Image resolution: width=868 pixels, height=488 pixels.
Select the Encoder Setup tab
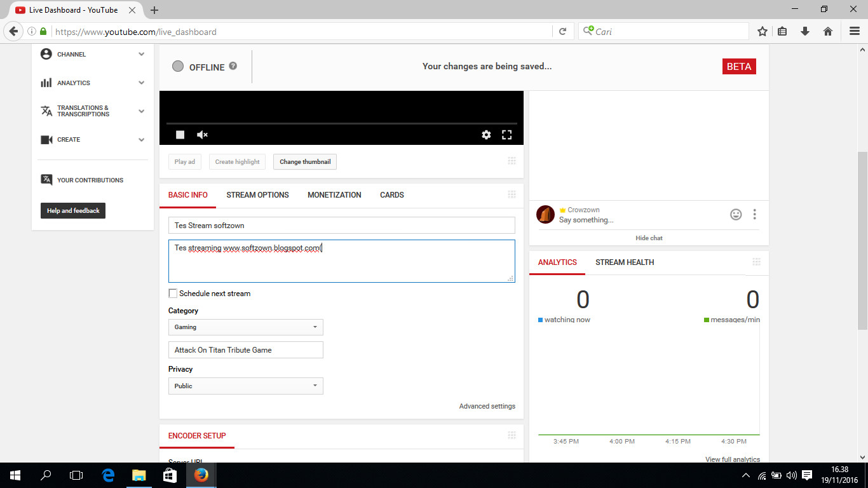(x=197, y=436)
